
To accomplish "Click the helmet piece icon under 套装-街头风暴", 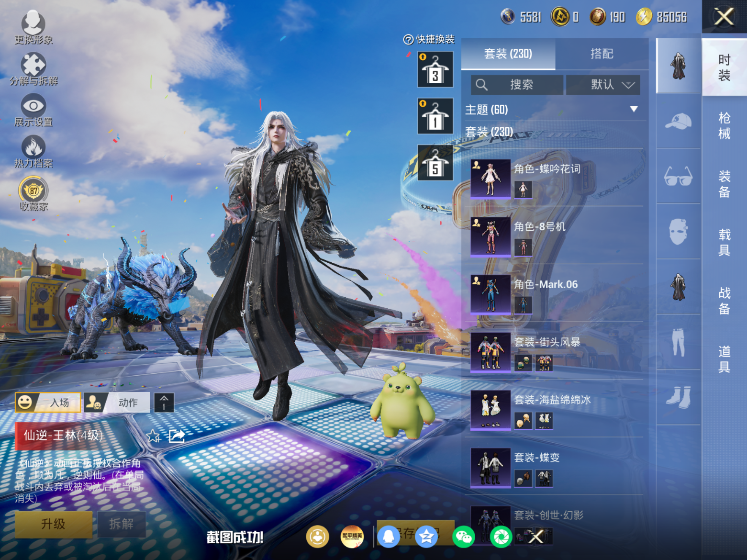I will tap(523, 363).
